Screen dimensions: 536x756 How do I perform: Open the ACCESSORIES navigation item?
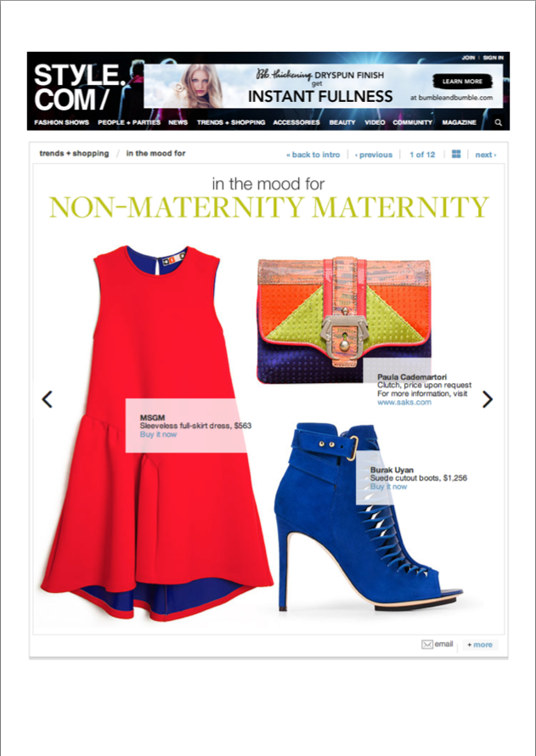[296, 122]
